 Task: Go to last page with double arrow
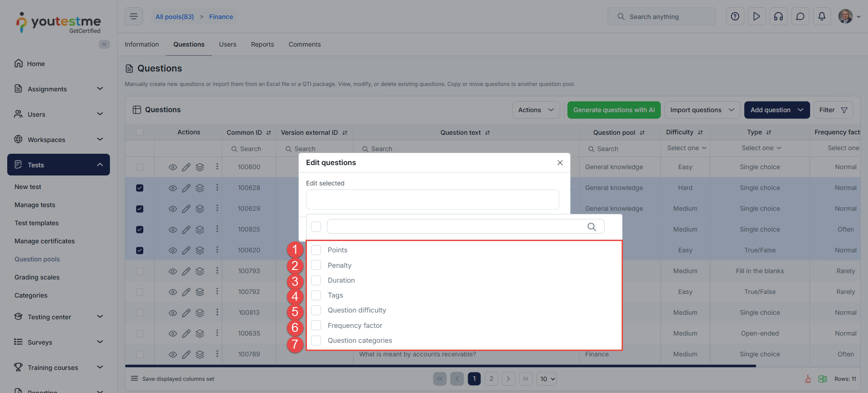pos(526,379)
